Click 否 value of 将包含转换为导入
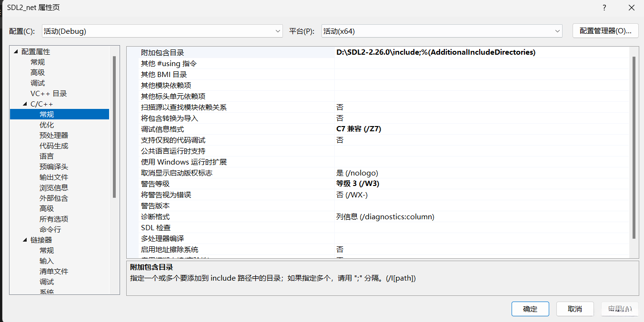Screen dimensions: 644x322 [x=340, y=118]
